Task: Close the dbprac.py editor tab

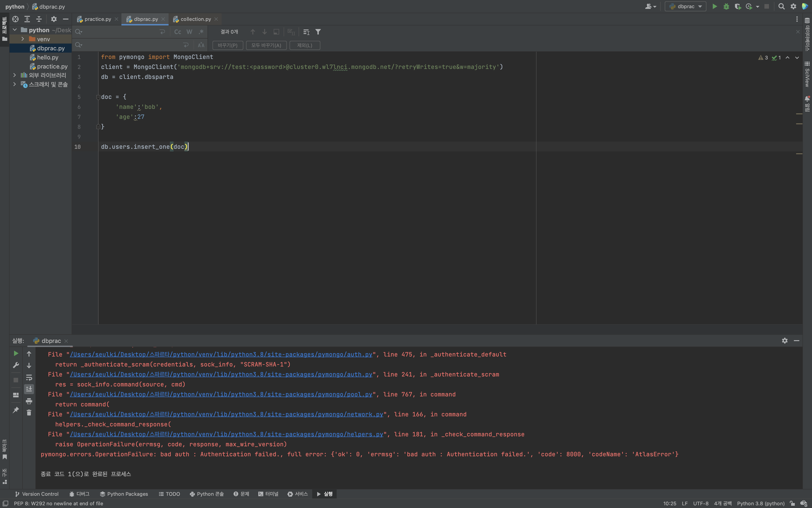Action: click(163, 19)
